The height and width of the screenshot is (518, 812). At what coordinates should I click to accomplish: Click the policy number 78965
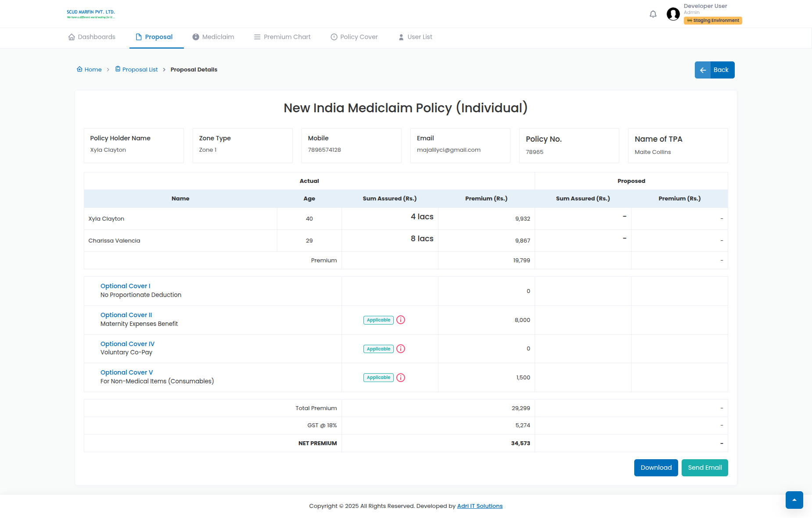534,152
